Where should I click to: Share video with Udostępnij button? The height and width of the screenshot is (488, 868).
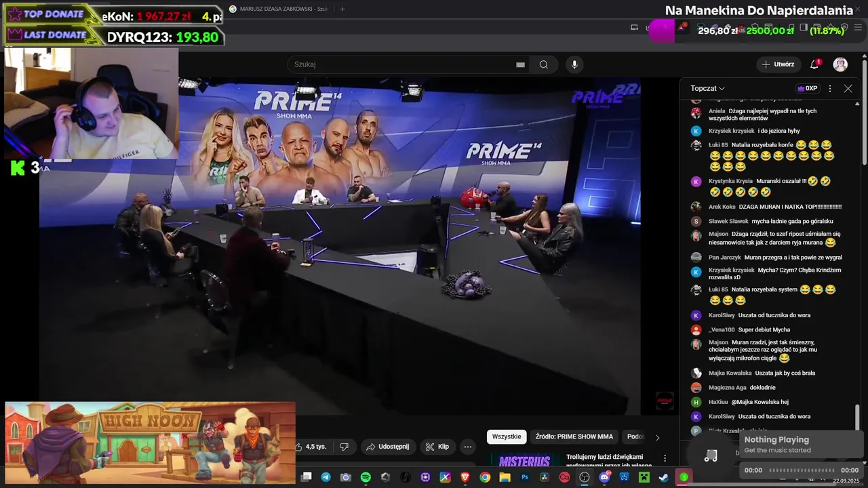point(389,447)
